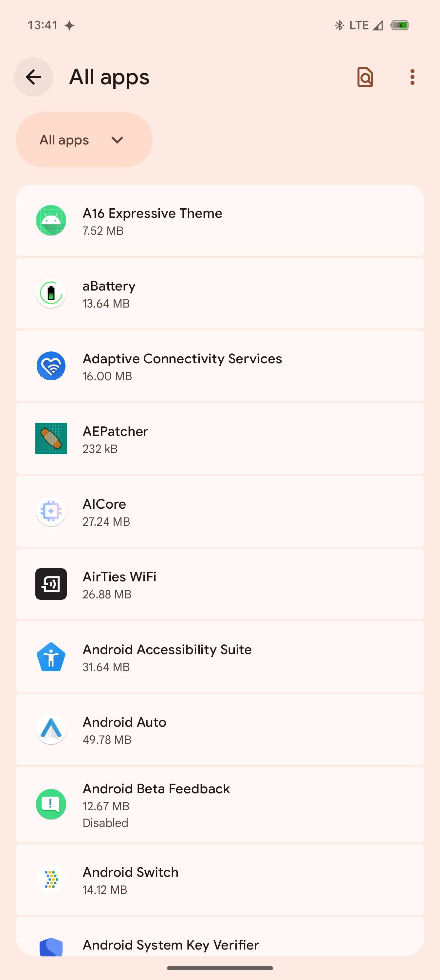440x980 pixels.
Task: Open the three-dot overflow menu
Action: pos(412,77)
